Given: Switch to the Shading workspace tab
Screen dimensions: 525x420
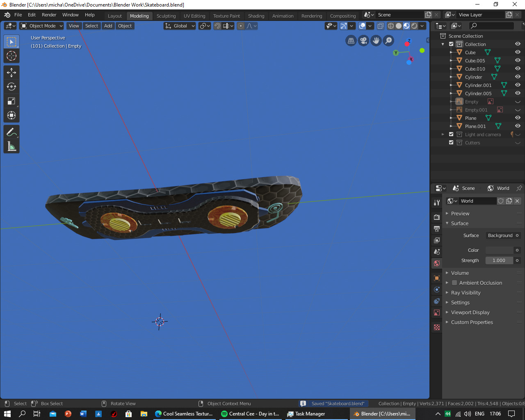Looking at the screenshot, I should pyautogui.click(x=256, y=16).
